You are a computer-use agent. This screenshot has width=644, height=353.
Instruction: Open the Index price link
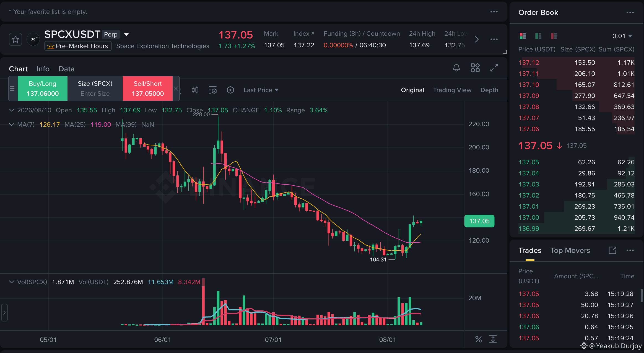click(x=304, y=33)
